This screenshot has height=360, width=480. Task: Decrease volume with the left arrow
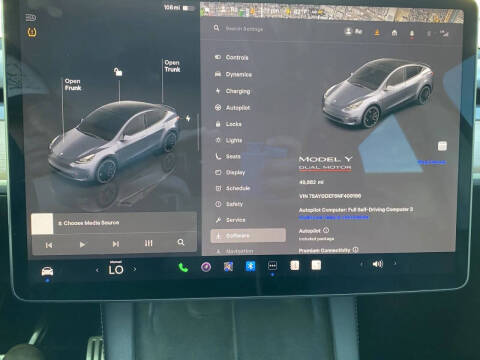tap(361, 265)
